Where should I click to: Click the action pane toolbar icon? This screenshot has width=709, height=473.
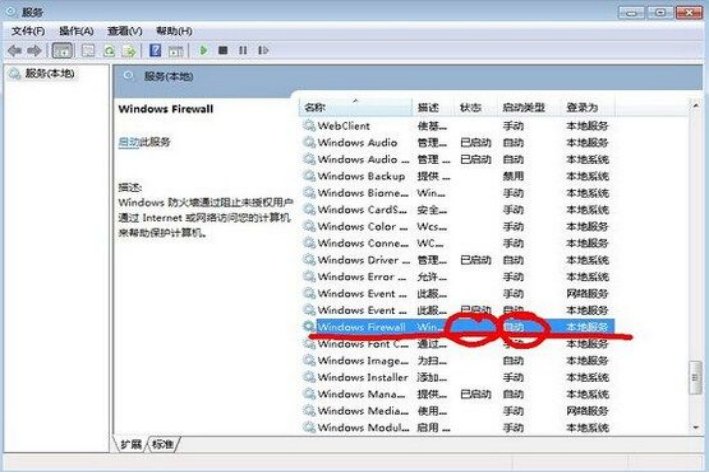tap(175, 51)
